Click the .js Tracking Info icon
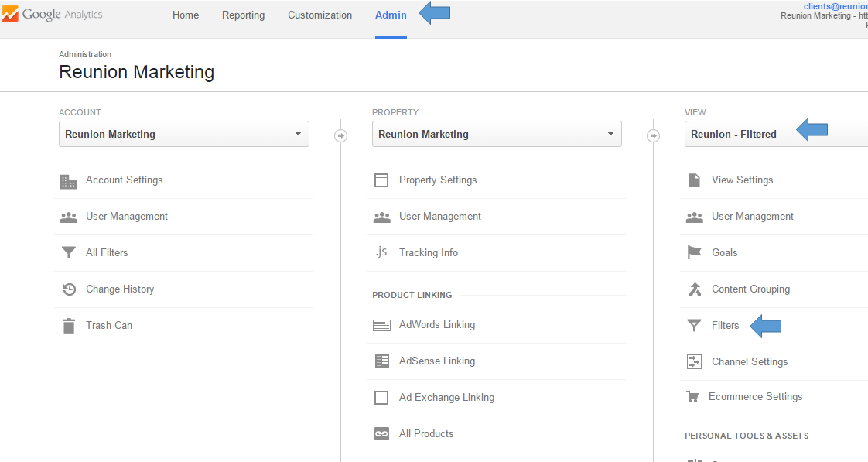The width and height of the screenshot is (868, 462). [x=381, y=252]
